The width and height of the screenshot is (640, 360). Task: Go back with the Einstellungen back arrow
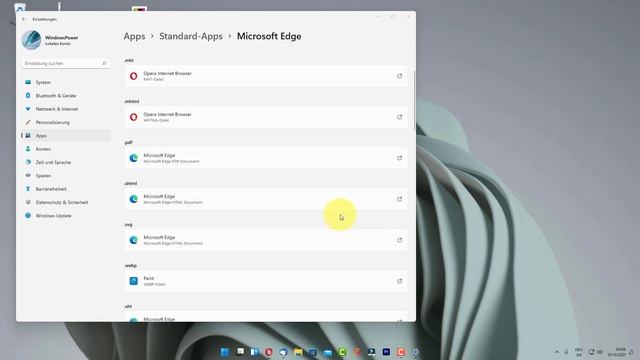click(24, 19)
